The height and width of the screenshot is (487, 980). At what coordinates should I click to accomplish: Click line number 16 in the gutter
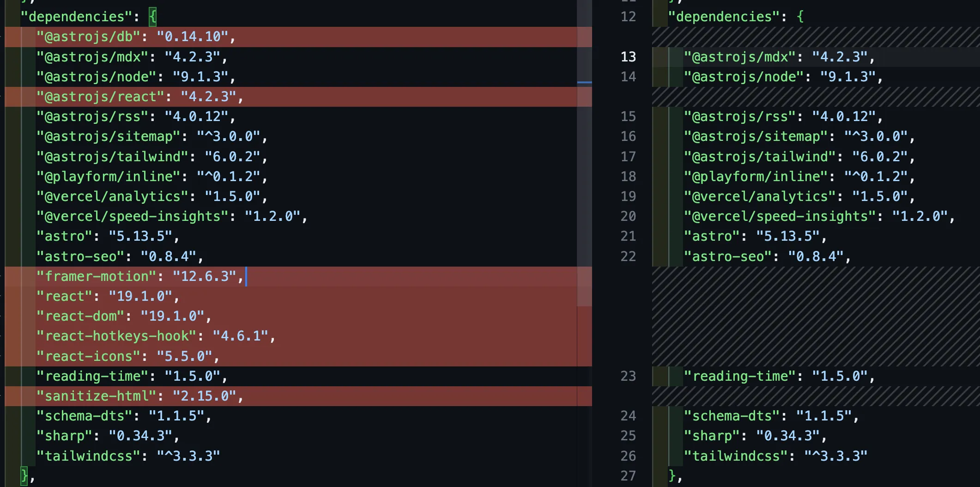[628, 137]
